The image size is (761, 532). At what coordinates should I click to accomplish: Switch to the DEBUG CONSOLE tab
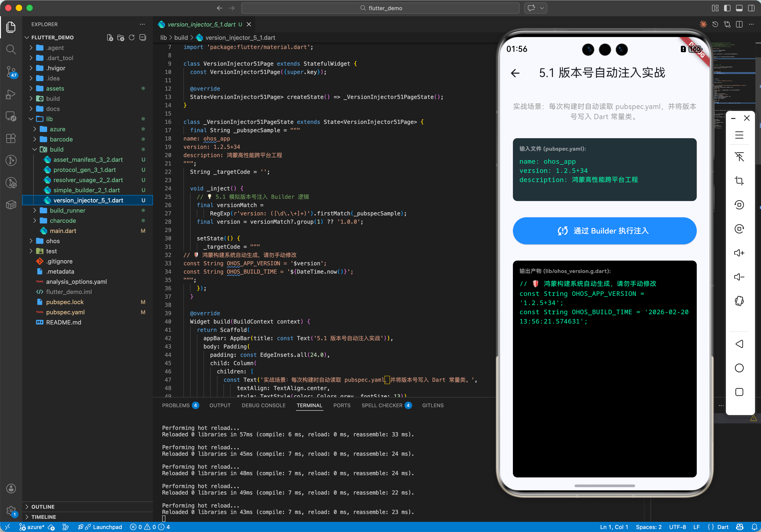point(263,405)
